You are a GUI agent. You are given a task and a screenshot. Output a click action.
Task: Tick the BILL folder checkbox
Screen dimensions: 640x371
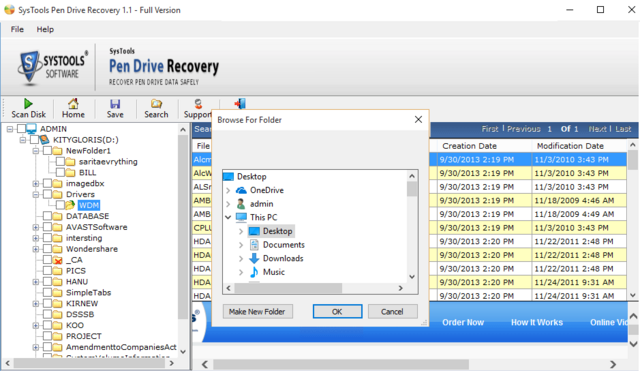(x=60, y=173)
